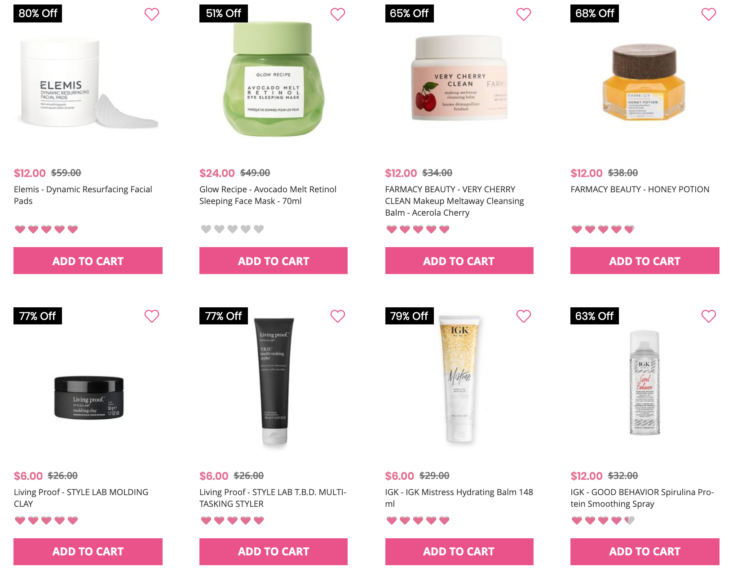Add IGK Mistress Hydrating Balm to cart
733x576 pixels.
point(459,552)
